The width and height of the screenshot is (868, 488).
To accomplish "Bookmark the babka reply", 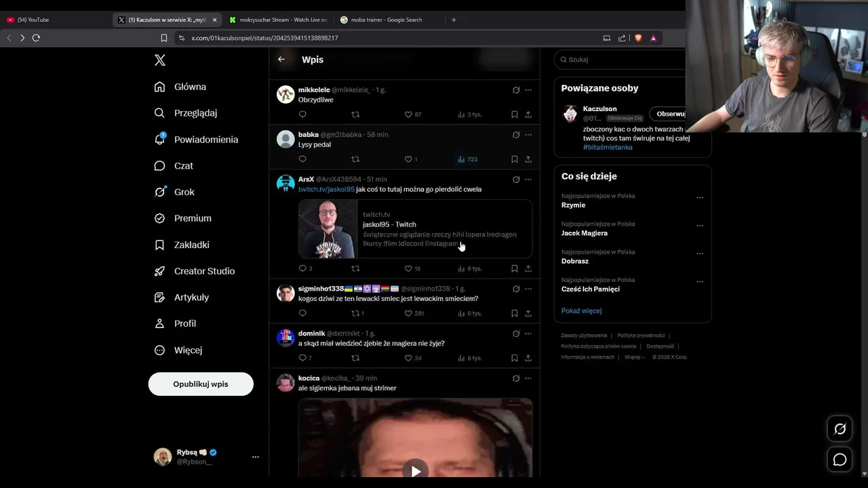I will click(514, 159).
